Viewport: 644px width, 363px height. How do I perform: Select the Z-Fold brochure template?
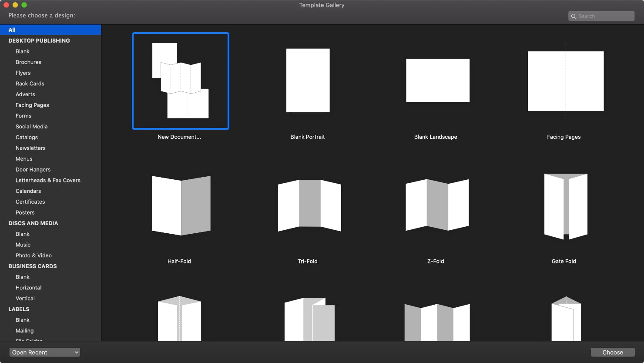pos(437,205)
